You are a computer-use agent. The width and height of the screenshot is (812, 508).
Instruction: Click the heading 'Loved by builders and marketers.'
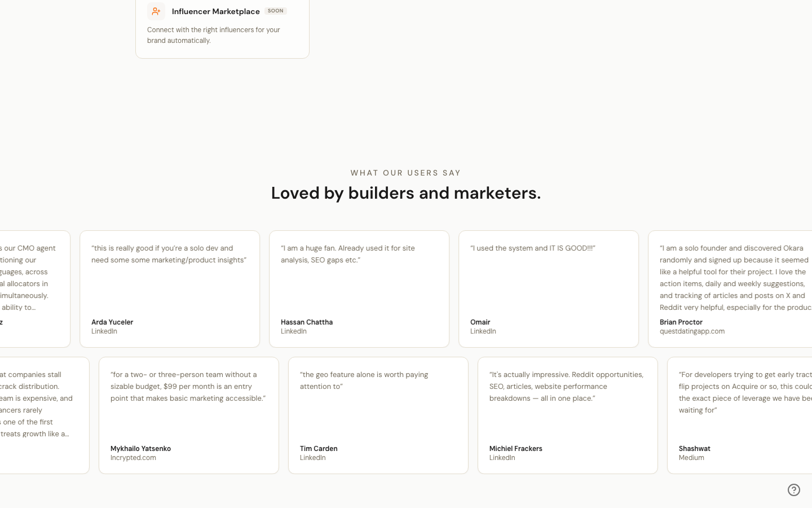(406, 193)
